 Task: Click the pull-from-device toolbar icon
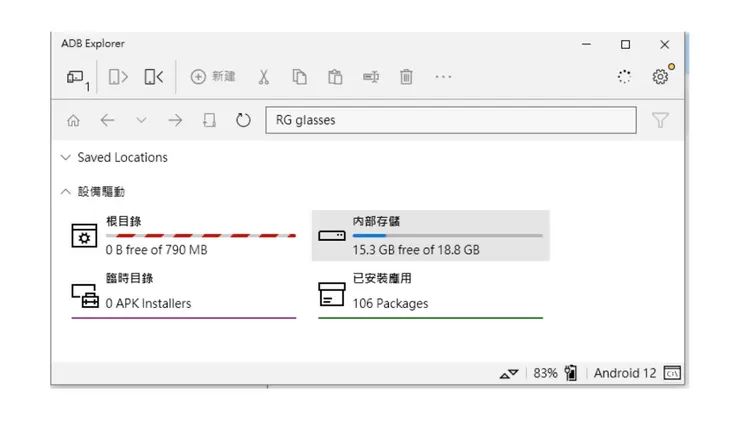119,77
